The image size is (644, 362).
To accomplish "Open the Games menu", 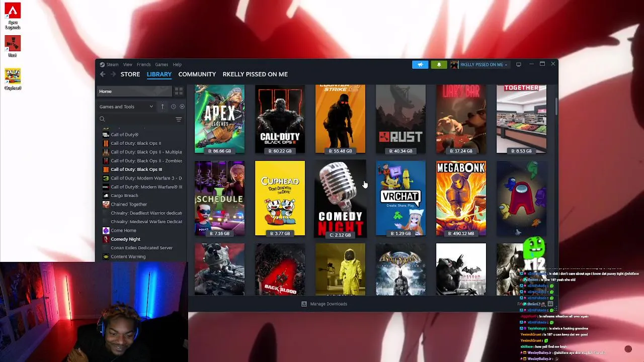I will click(162, 64).
